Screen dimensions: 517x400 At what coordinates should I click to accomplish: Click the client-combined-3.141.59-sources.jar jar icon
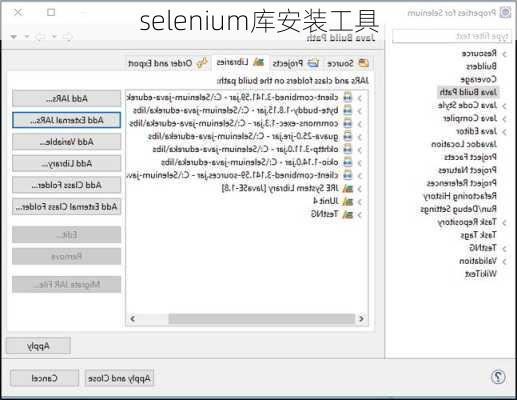(x=348, y=175)
